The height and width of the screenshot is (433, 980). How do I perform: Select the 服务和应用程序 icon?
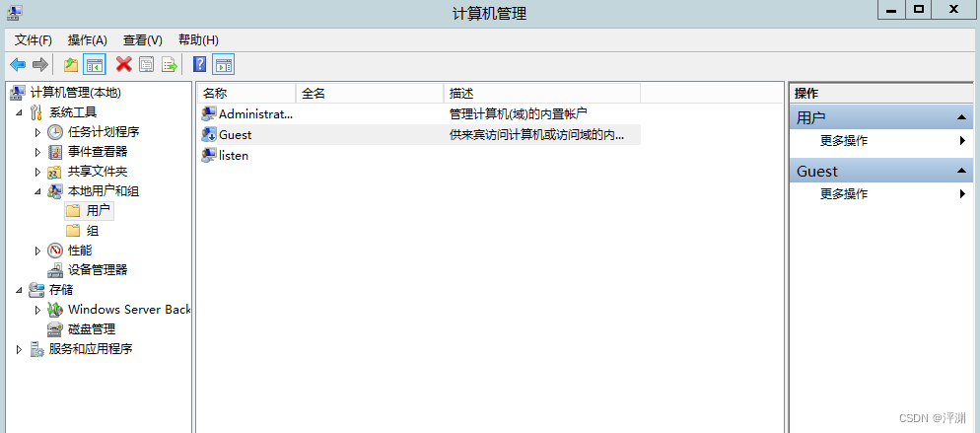pos(36,348)
